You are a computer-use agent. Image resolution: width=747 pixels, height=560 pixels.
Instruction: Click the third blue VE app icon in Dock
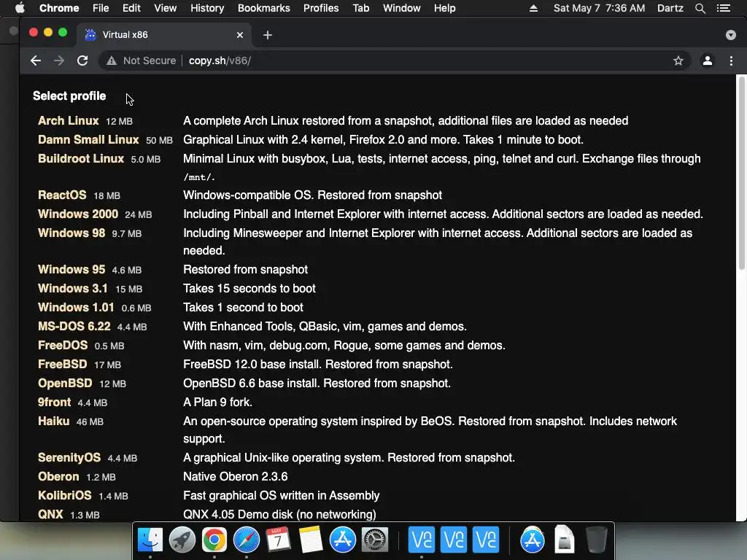(x=485, y=540)
